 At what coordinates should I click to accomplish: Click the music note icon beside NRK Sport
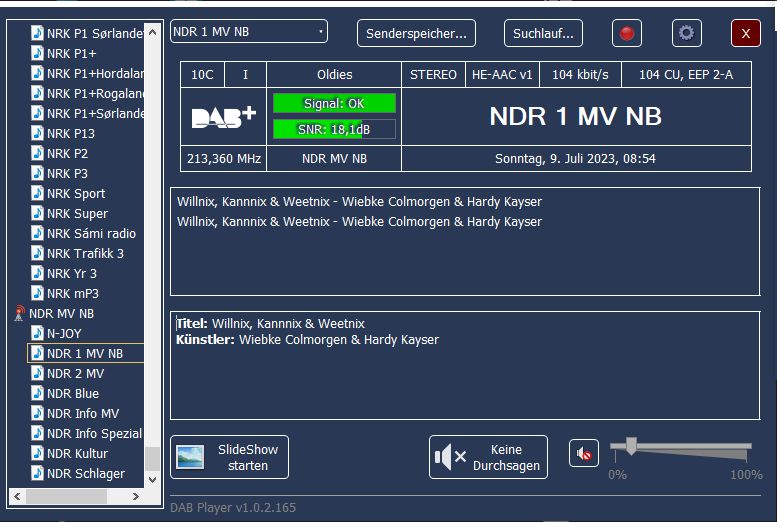37,194
